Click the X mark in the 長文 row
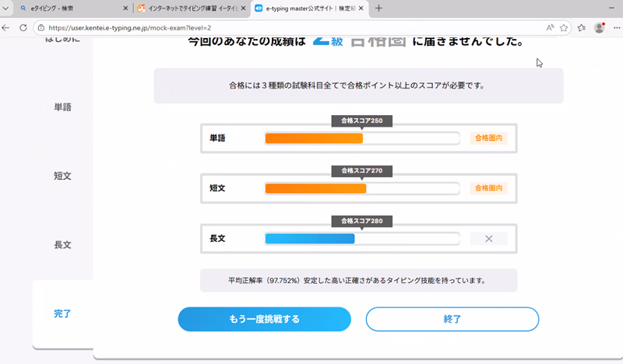The height and width of the screenshot is (364, 623). tap(488, 239)
